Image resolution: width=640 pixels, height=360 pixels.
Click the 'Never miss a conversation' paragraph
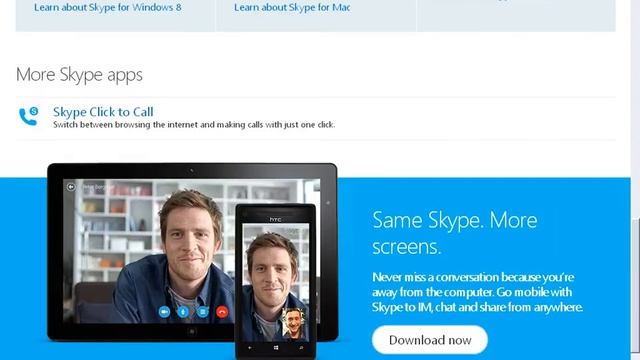tap(477, 292)
